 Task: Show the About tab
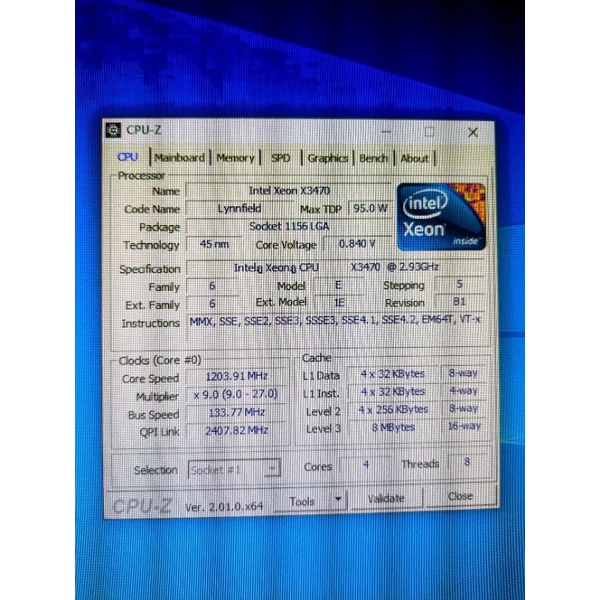click(x=414, y=157)
